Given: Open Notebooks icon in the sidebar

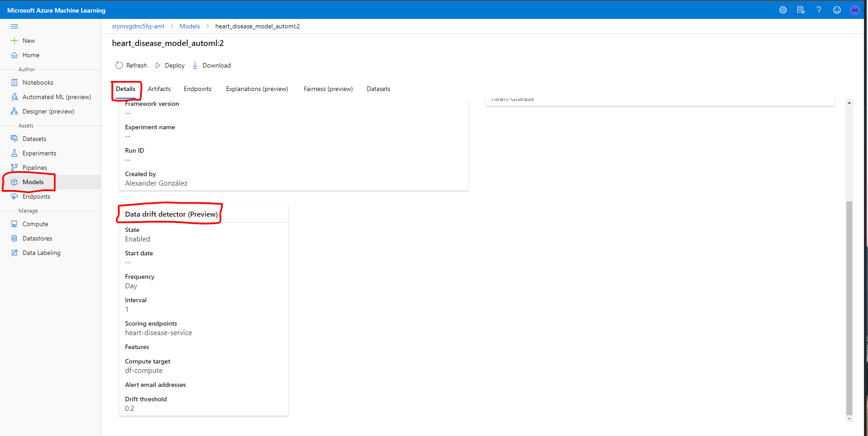Looking at the screenshot, I should (x=14, y=82).
